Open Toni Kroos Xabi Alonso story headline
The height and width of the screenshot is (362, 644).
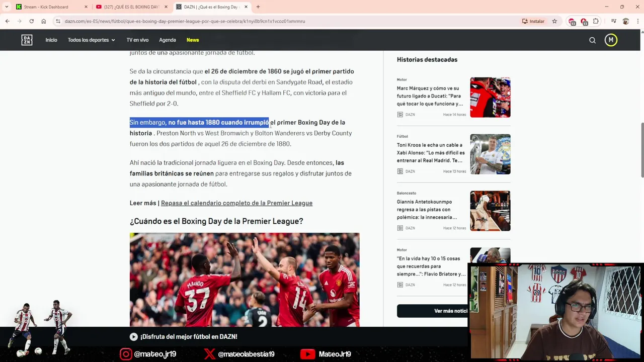coord(431,153)
